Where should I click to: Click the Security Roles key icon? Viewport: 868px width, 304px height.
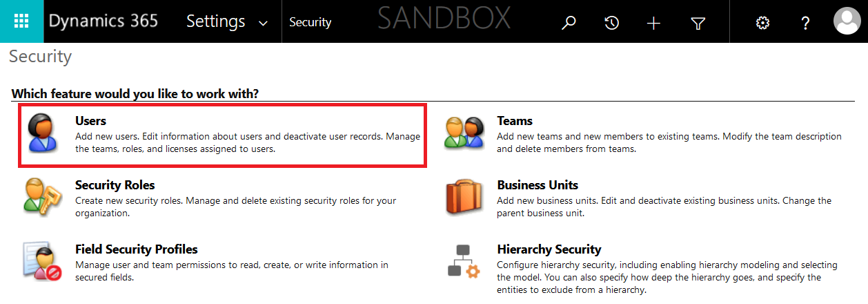coord(43,196)
